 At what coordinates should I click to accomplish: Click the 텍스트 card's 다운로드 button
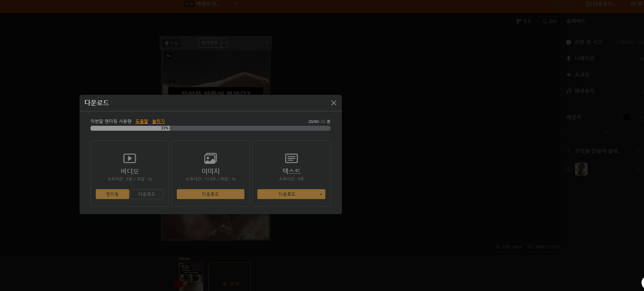(x=287, y=194)
